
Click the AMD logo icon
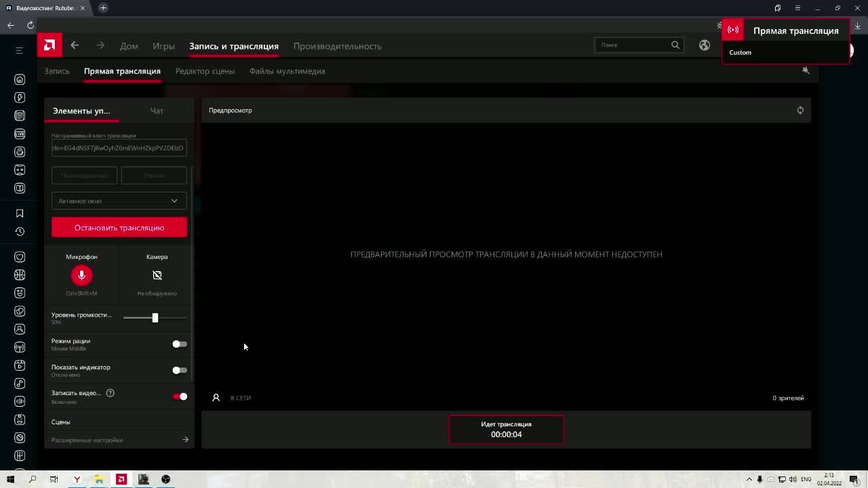click(x=50, y=45)
